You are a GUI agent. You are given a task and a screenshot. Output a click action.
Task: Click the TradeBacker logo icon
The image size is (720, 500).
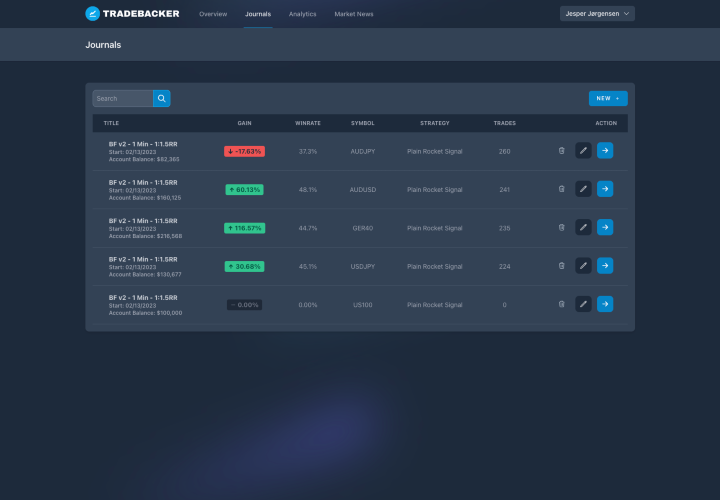coord(92,14)
